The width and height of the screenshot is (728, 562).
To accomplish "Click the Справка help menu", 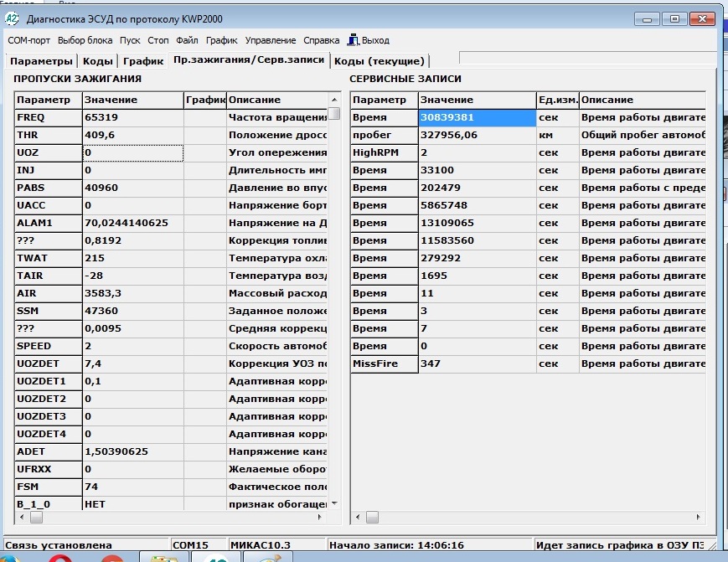I will click(x=321, y=40).
